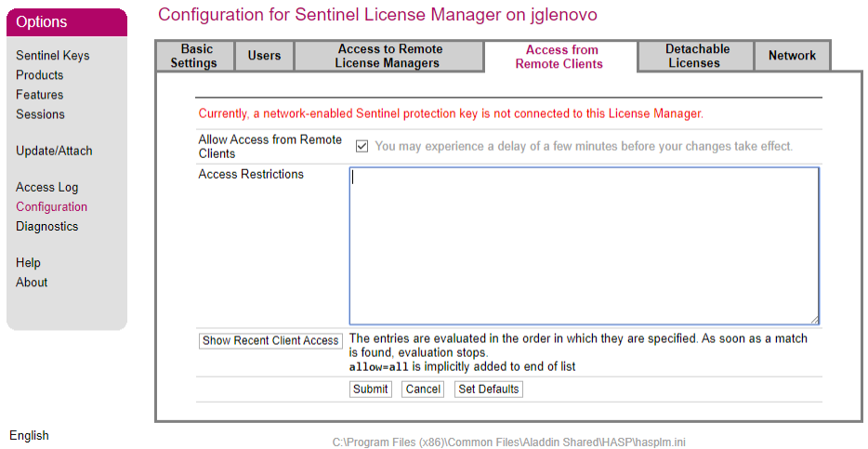Open the Sessions page
Image resolution: width=868 pixels, height=449 pixels.
40,114
